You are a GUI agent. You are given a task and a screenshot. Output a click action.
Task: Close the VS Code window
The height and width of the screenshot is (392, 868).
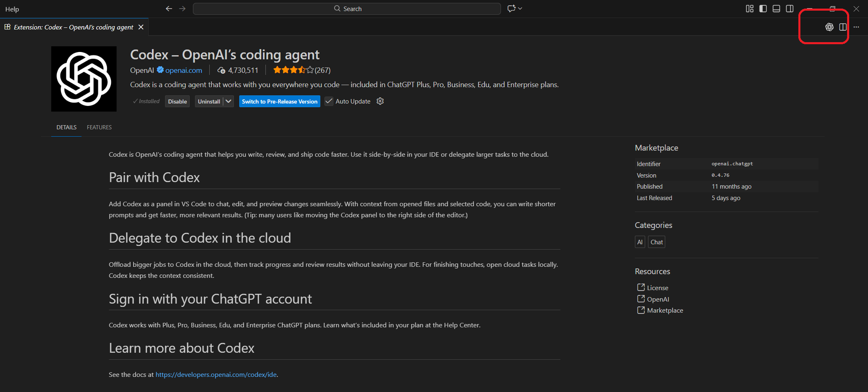coord(856,9)
